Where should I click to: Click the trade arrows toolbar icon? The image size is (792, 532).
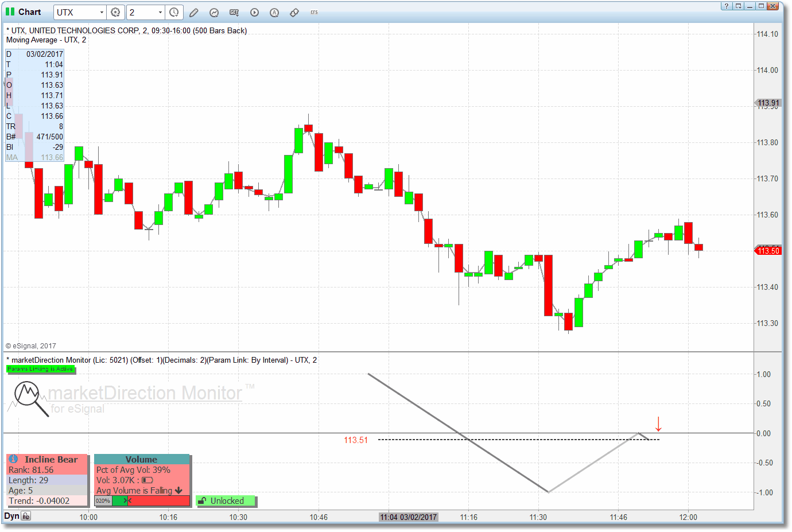point(294,12)
